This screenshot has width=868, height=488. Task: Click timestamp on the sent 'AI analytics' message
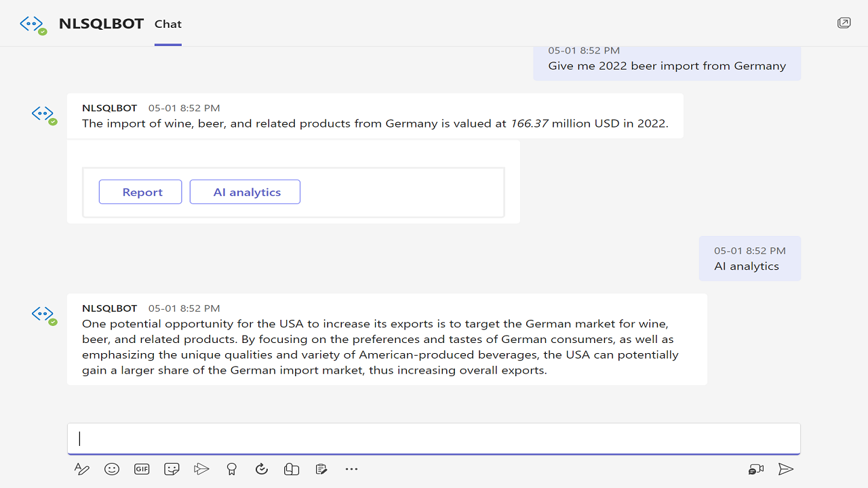(x=750, y=251)
